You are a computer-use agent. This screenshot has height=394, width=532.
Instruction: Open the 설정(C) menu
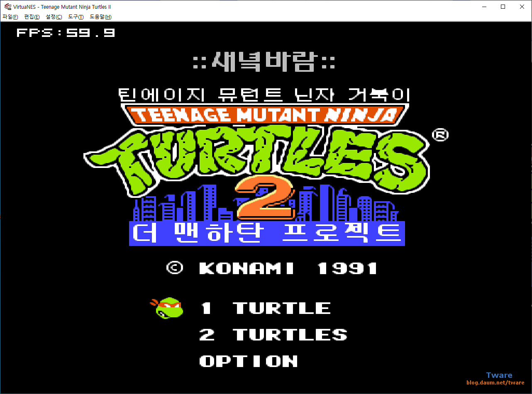click(54, 17)
